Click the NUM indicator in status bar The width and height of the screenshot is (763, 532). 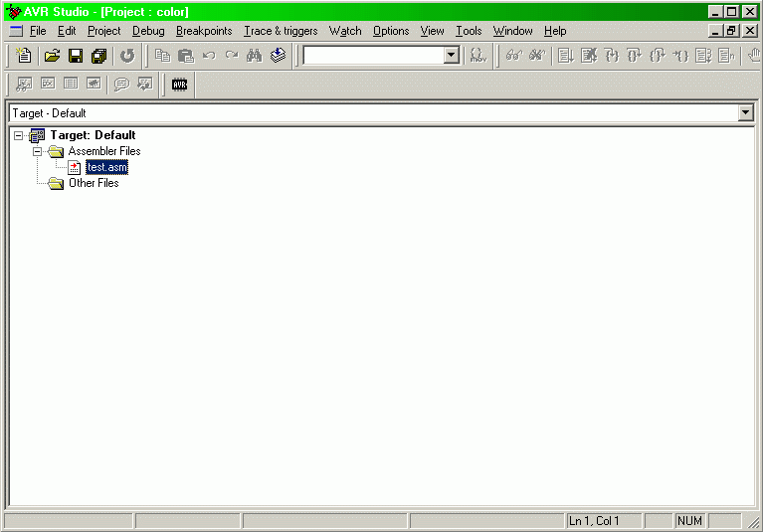tap(690, 521)
